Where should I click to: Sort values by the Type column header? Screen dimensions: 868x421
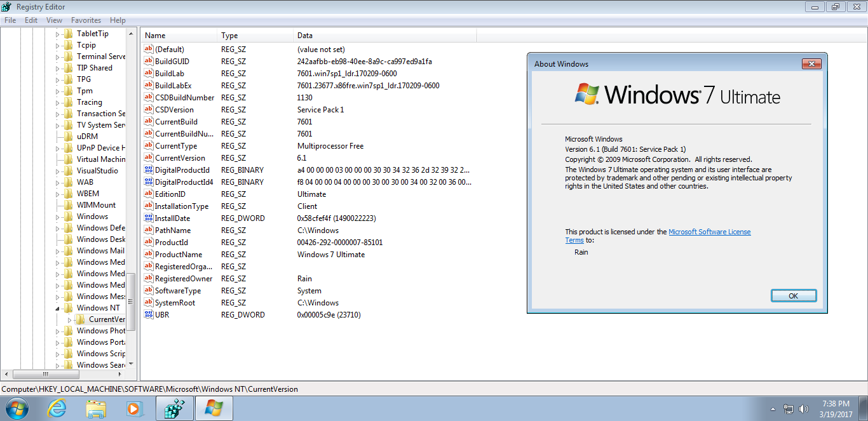255,36
